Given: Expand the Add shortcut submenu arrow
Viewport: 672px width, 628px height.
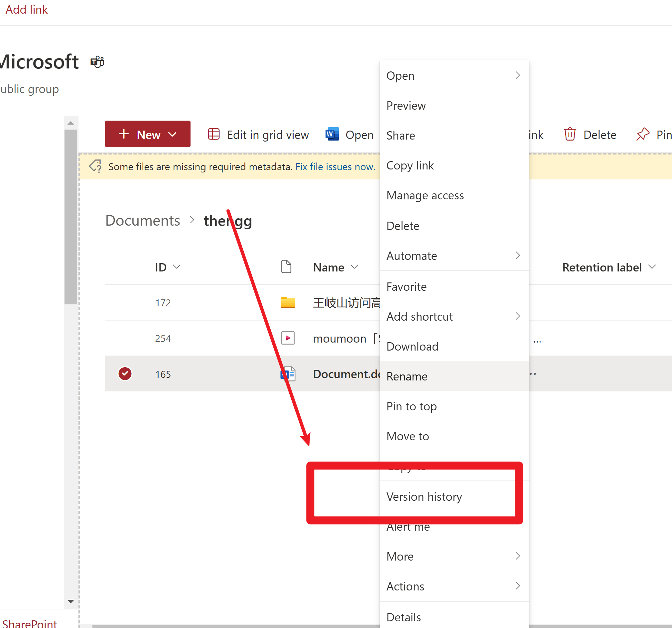Looking at the screenshot, I should coord(517,316).
